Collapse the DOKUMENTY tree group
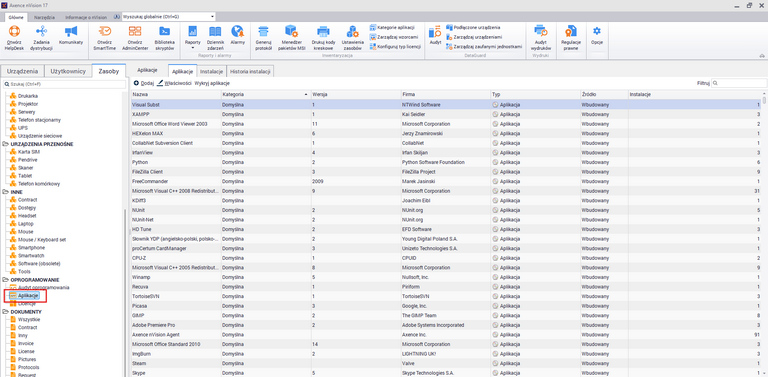Viewport: 768px width, 377px height. pos(5,311)
